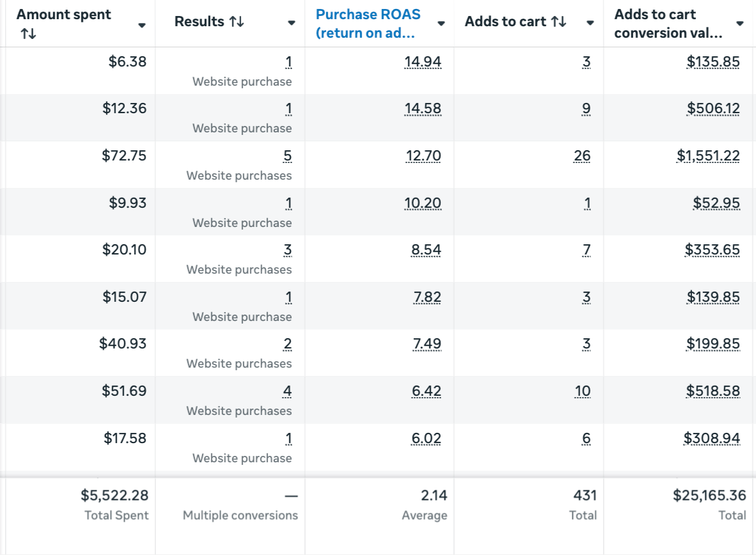Click the $1,551.22 conversion value link
Viewport: 756px width, 555px height.
tap(708, 156)
